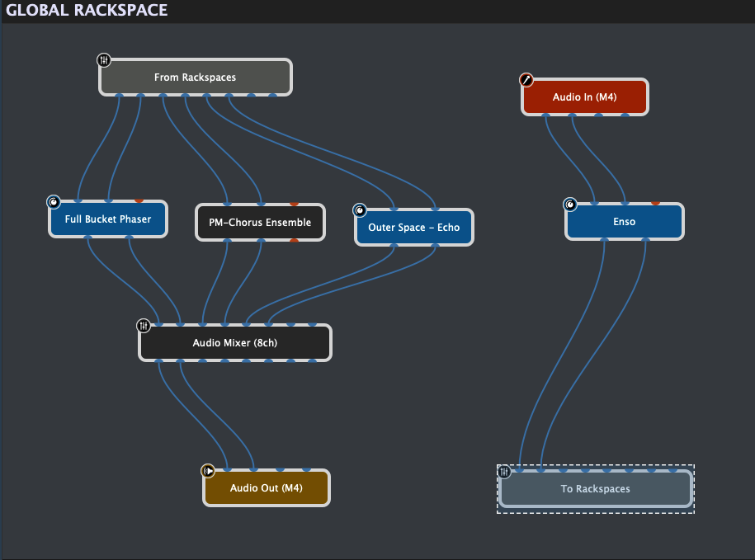Click the microphone icon on Audio In (M4)
Image resolution: width=755 pixels, height=560 pixels.
[526, 80]
